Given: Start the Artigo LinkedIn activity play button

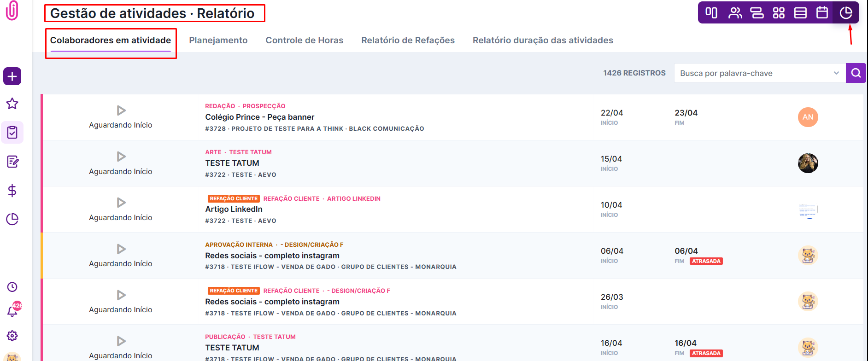Looking at the screenshot, I should [121, 203].
